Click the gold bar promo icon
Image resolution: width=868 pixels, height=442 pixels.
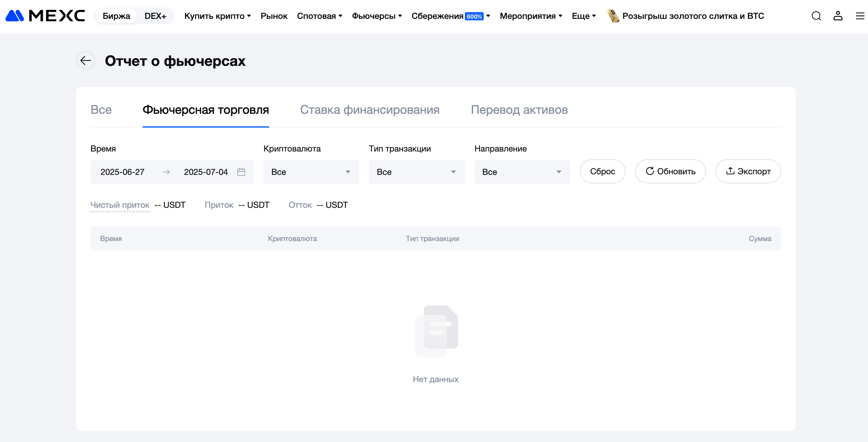(x=613, y=16)
